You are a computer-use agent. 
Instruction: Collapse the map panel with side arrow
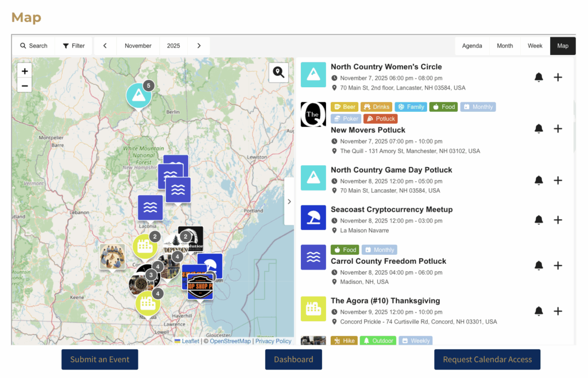pos(289,201)
